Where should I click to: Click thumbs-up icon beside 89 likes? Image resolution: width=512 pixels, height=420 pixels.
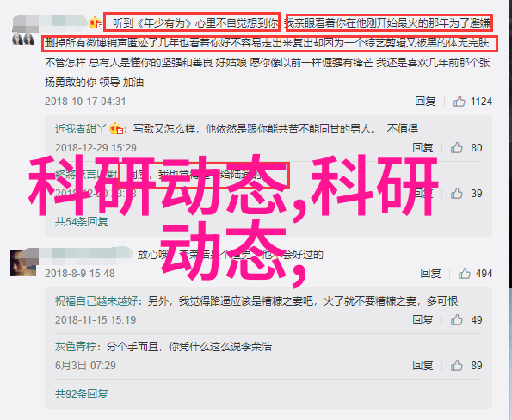[x=456, y=366]
